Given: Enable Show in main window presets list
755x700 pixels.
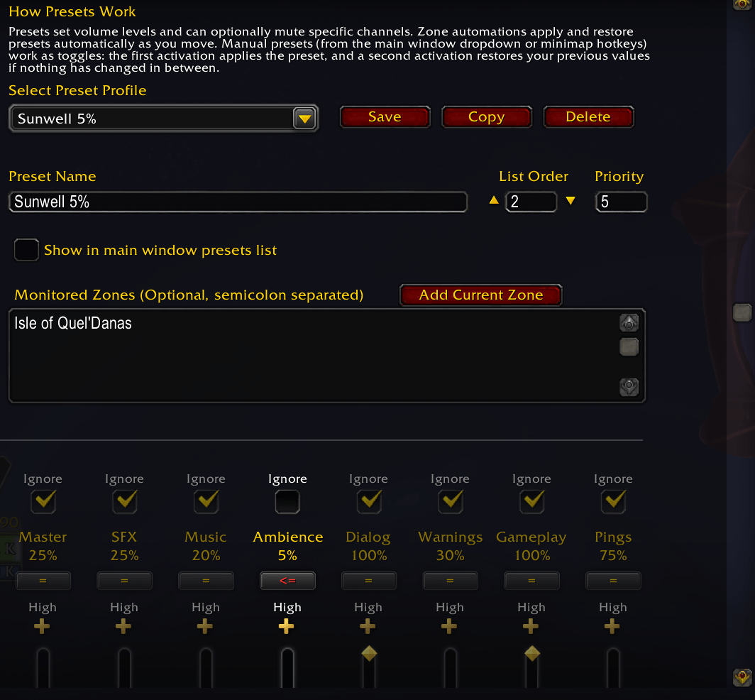Looking at the screenshot, I should click(26, 250).
